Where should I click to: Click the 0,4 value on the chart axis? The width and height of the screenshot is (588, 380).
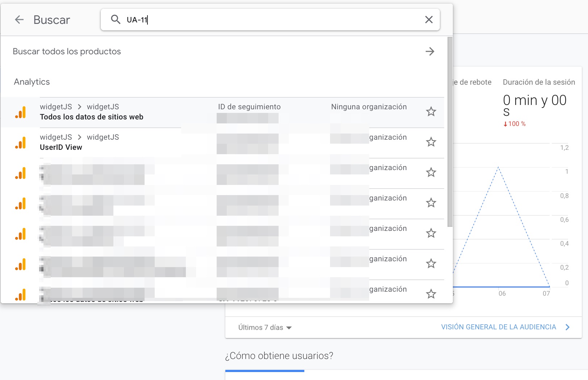click(564, 244)
